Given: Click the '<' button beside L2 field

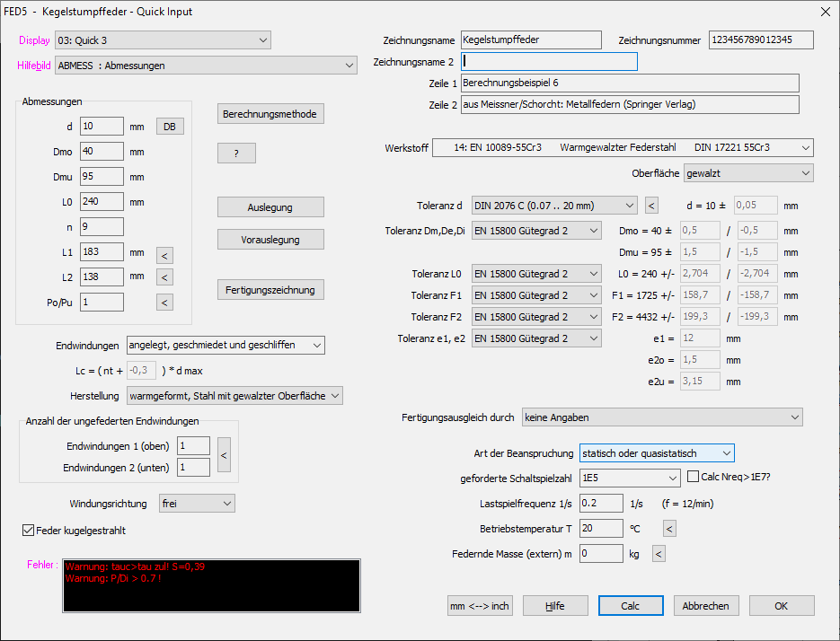Looking at the screenshot, I should (164, 277).
